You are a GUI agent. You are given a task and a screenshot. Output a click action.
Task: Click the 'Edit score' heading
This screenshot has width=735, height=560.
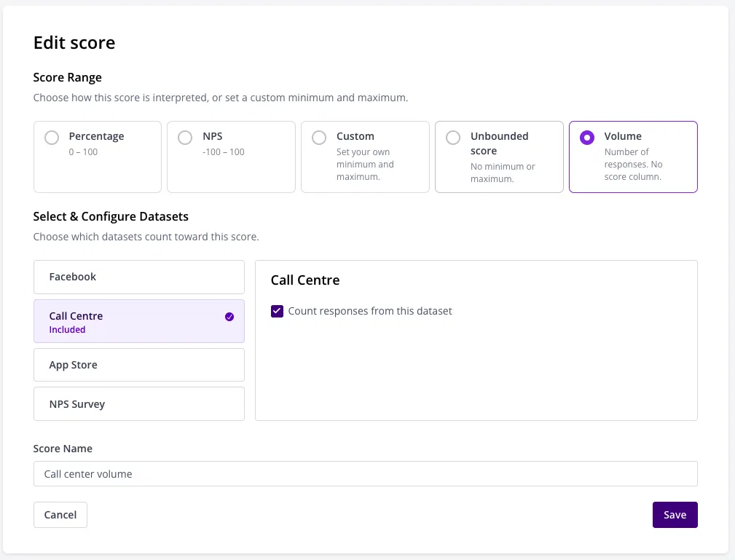point(74,43)
